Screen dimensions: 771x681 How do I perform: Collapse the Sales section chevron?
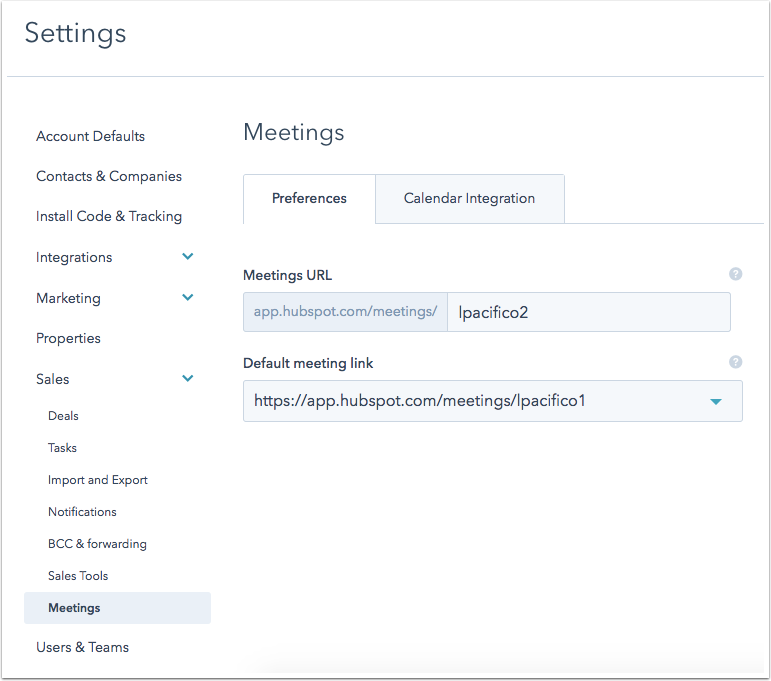[x=187, y=378]
